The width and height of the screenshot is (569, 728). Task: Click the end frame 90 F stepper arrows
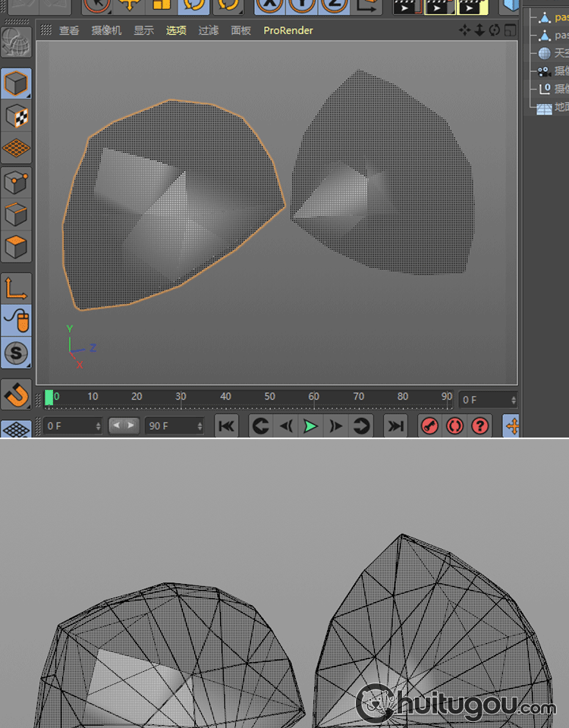pos(200,426)
